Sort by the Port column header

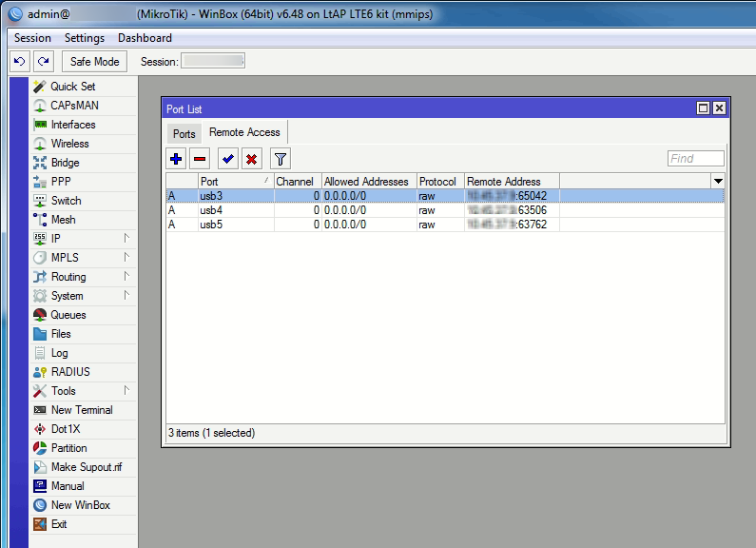pos(236,182)
